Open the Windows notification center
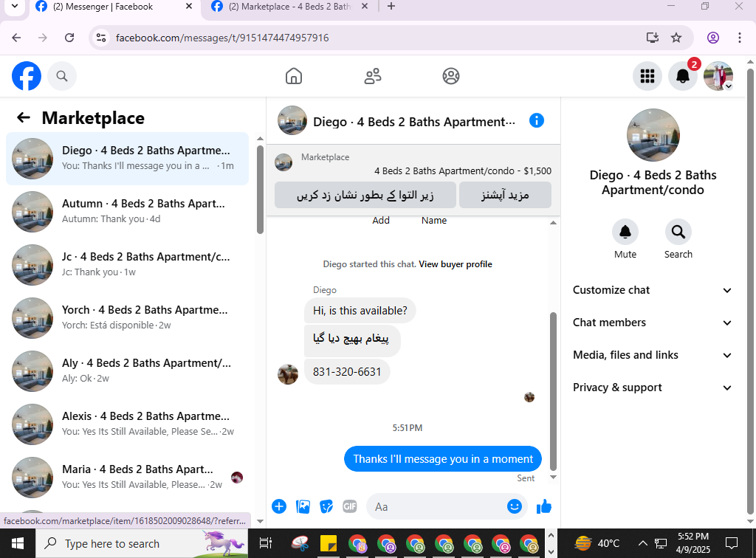Image resolution: width=756 pixels, height=558 pixels. [732, 543]
